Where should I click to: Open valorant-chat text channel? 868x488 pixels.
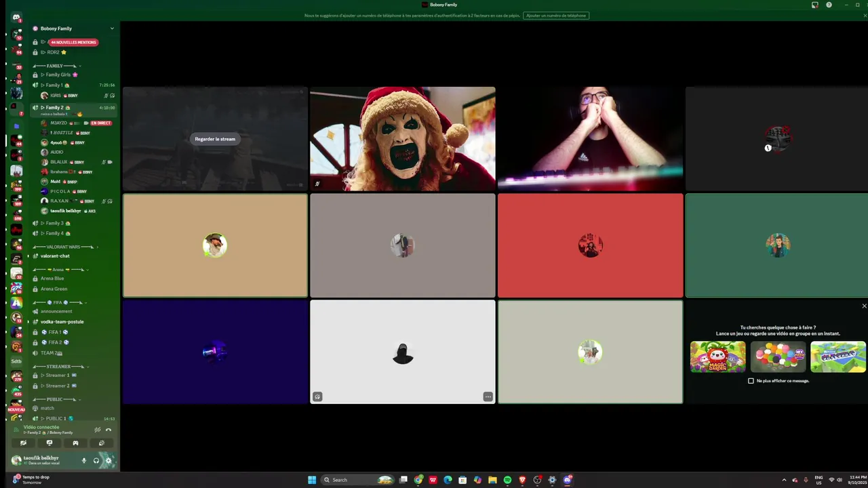(x=73, y=256)
